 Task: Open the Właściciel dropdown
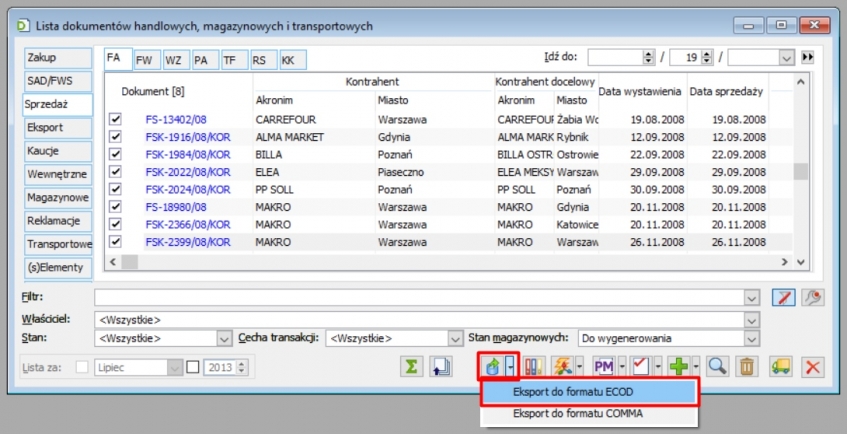pos(751,320)
